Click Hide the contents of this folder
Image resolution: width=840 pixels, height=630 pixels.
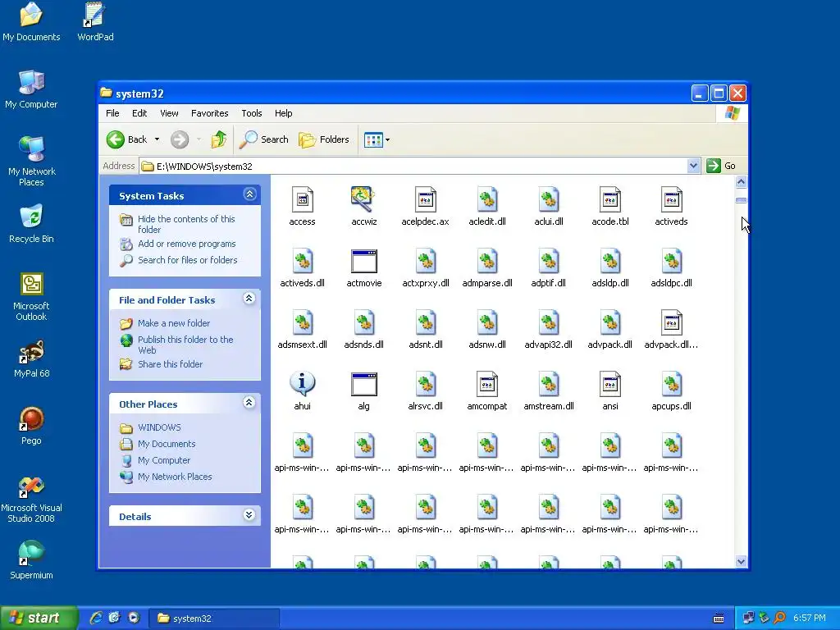[186, 224]
